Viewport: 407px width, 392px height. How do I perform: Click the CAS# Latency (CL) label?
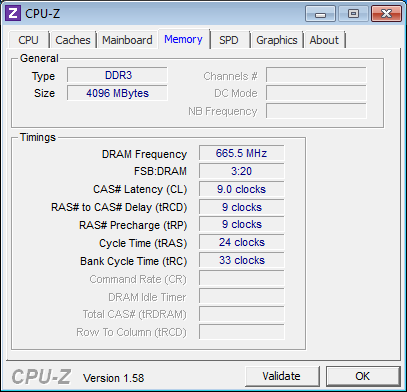coord(140,189)
